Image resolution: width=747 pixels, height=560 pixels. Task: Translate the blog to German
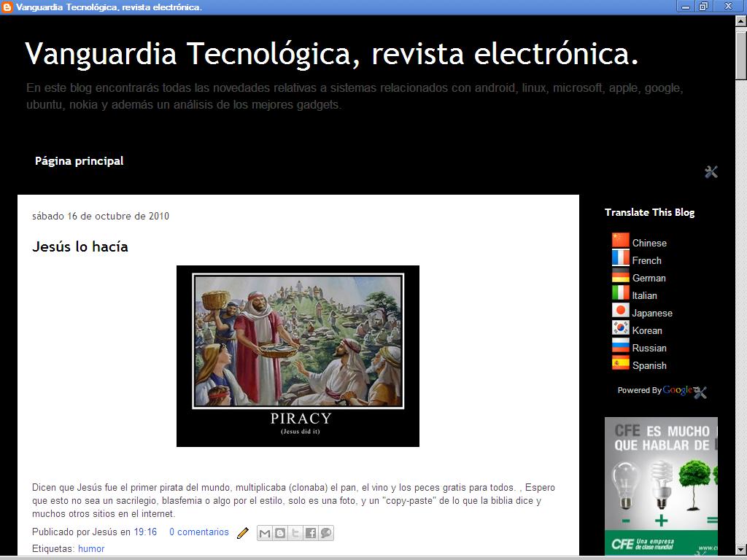(x=649, y=278)
